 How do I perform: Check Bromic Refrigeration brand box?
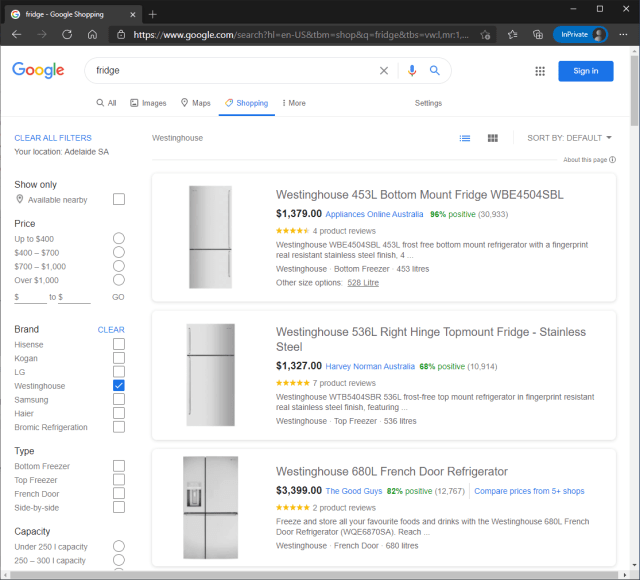point(119,427)
